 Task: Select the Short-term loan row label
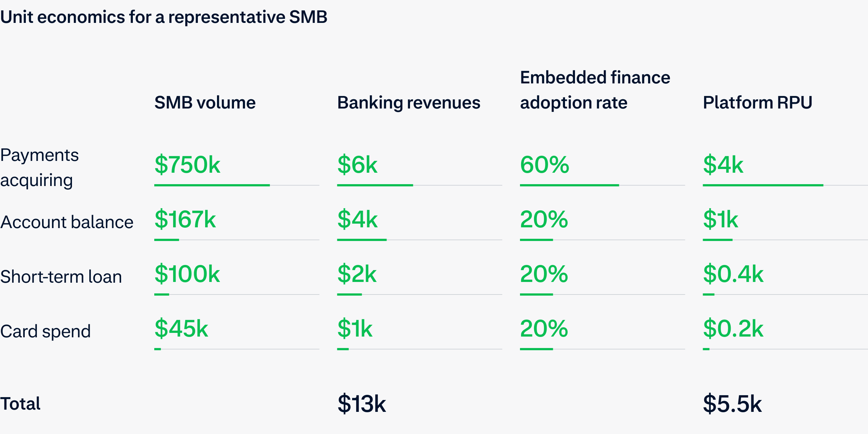point(61,277)
